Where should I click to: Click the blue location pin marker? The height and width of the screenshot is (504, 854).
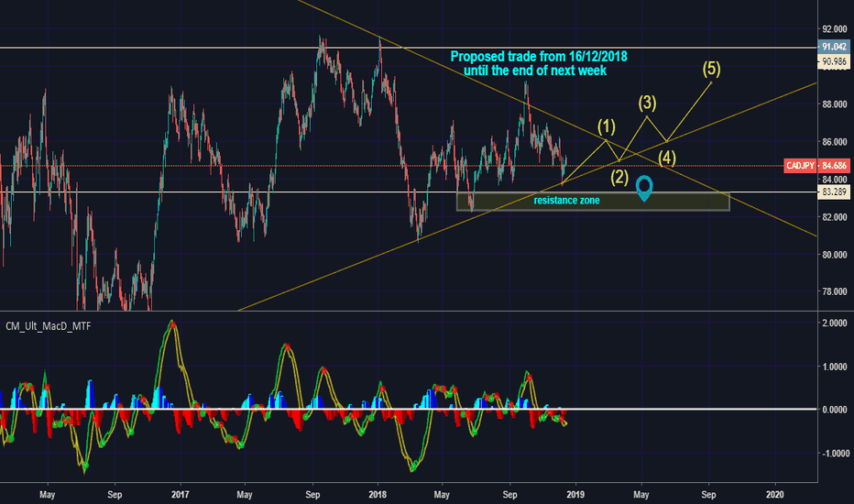coord(644,188)
